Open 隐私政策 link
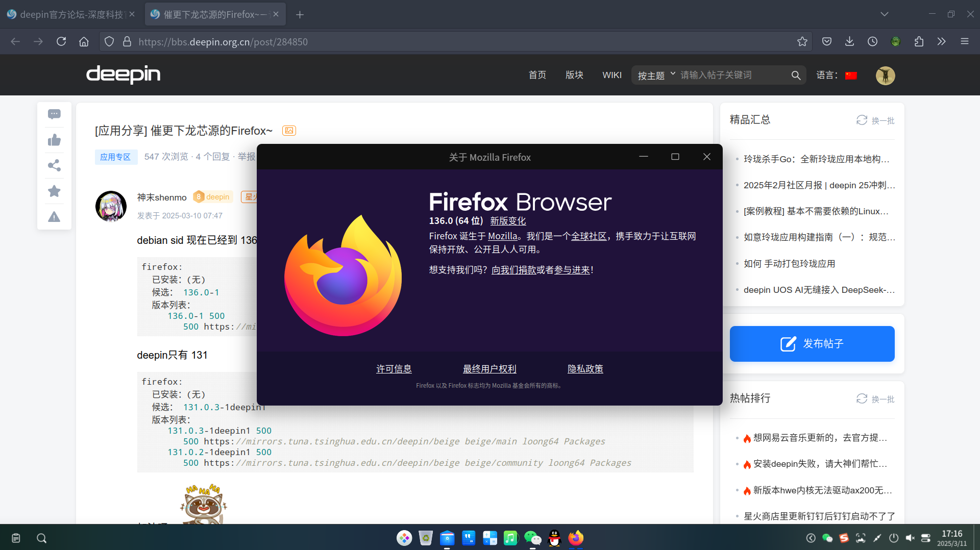This screenshot has width=980, height=550. [x=585, y=369]
